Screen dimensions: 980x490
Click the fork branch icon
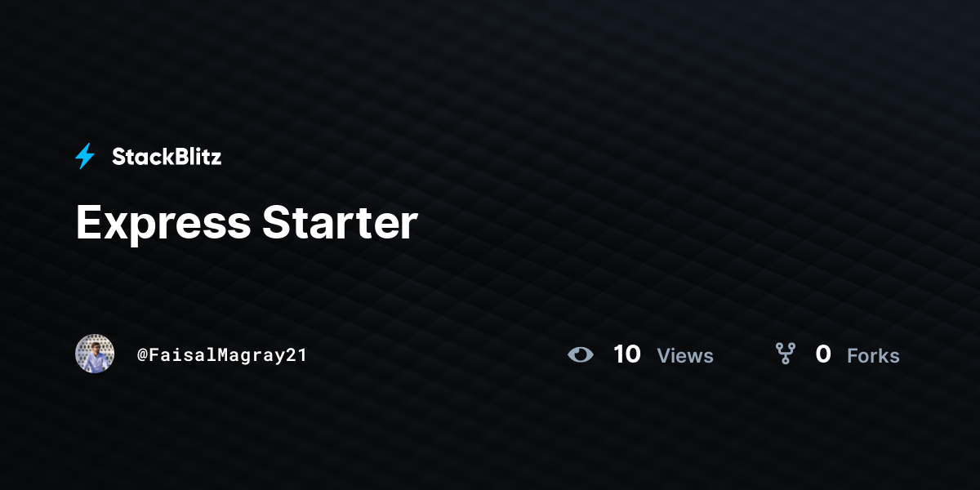tap(786, 354)
